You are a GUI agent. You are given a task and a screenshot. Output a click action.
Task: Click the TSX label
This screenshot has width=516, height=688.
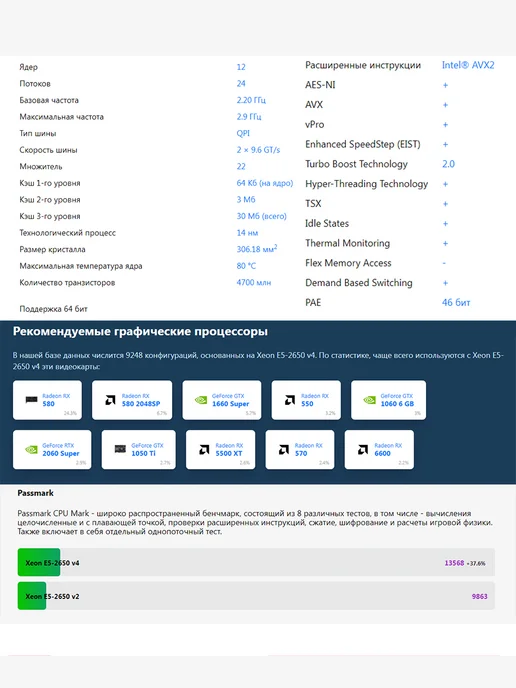coord(313,204)
